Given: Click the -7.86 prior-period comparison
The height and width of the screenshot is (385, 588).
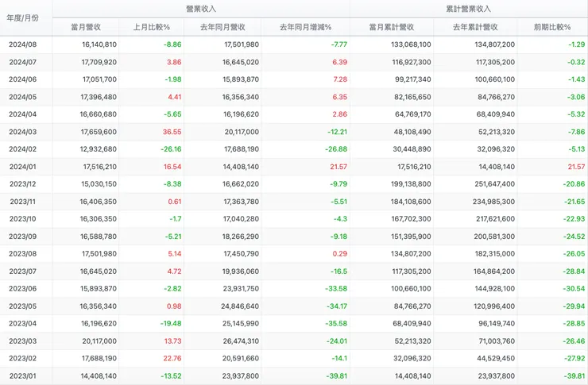Looking at the screenshot, I should click(x=576, y=132).
